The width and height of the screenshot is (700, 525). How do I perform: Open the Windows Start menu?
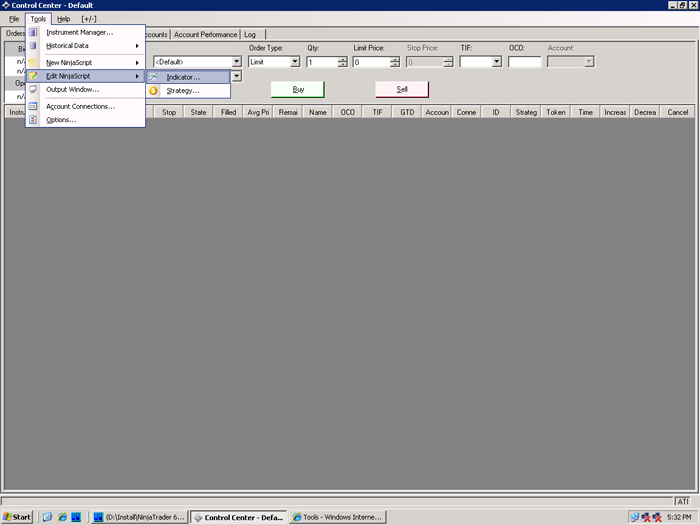coord(17,517)
